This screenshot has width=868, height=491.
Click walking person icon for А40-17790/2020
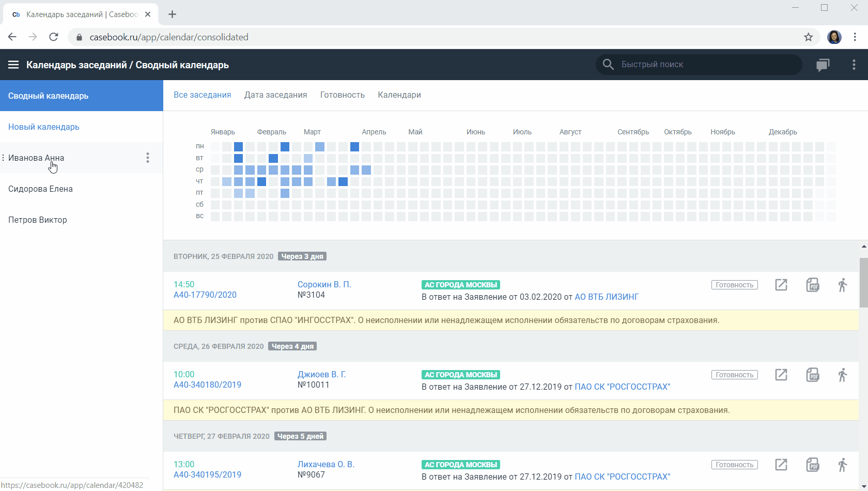pos(843,285)
